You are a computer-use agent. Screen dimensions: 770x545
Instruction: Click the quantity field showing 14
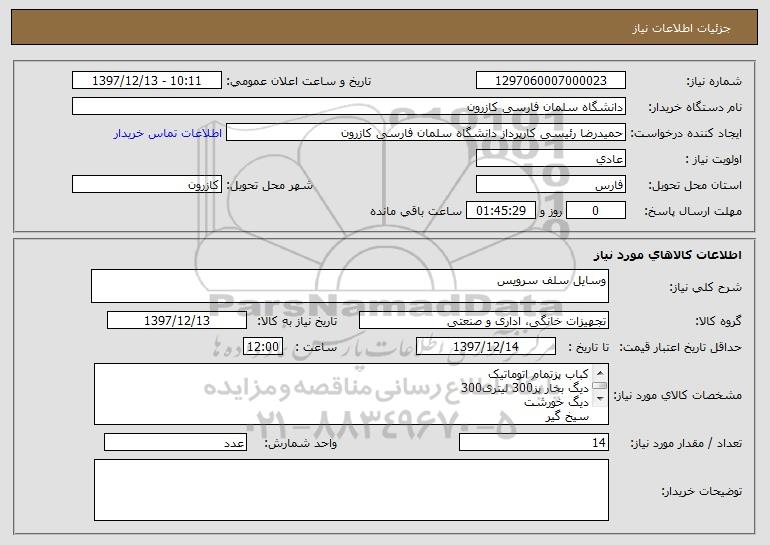[534, 442]
